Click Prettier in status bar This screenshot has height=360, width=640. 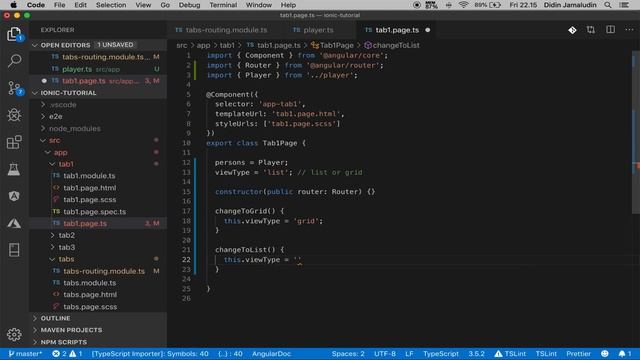(x=578, y=353)
